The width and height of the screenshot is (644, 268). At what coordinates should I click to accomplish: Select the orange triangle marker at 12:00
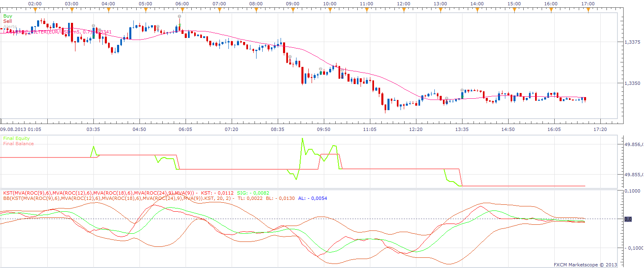pyautogui.click(x=404, y=9)
